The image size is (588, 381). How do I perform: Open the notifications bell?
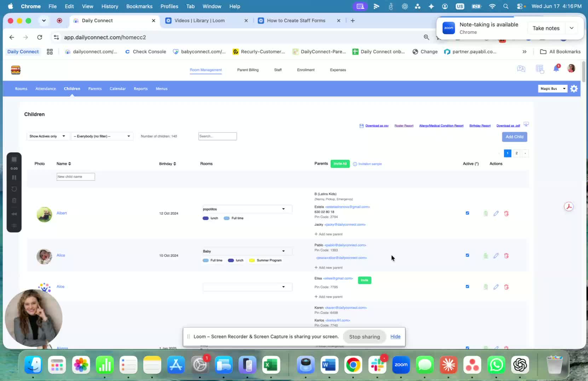click(556, 69)
